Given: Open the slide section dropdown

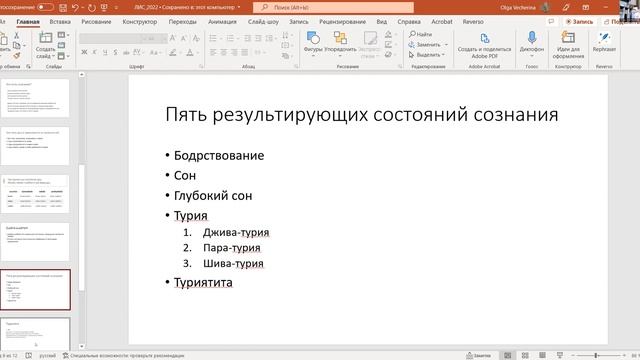Looking at the screenshot, I should (x=62, y=56).
